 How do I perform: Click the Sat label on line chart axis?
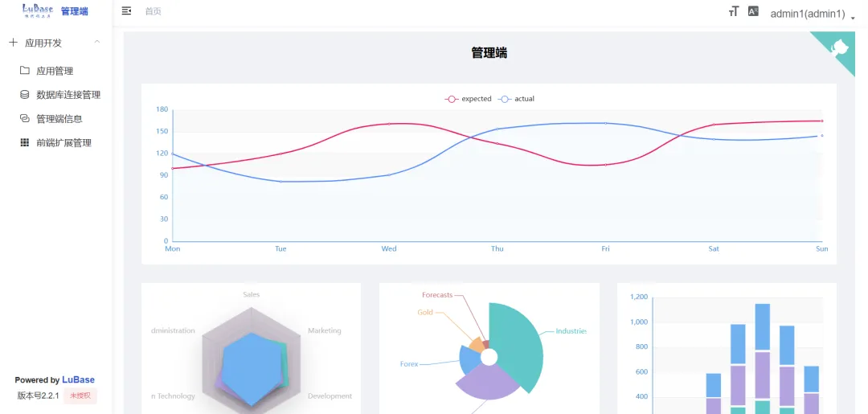coord(714,248)
